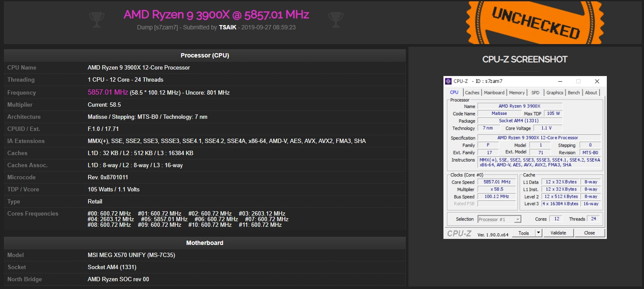Click the Close button in CPU-Z
Image resolution: width=644 pixels, height=289 pixels.
click(590, 233)
